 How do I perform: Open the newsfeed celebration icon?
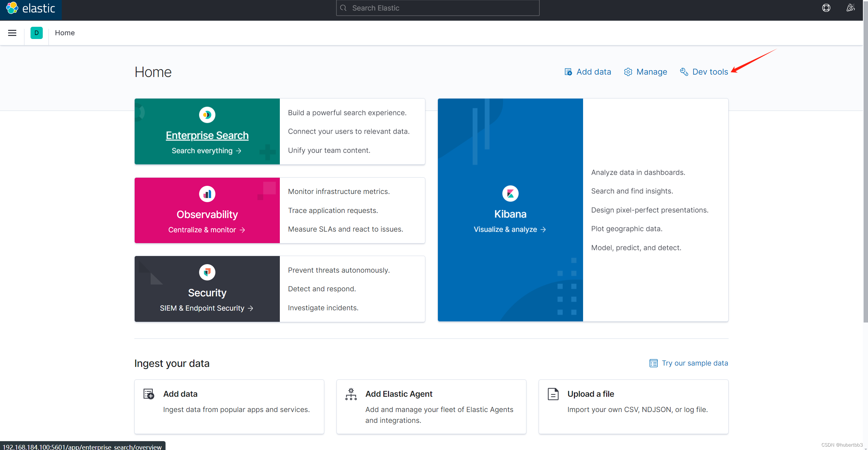click(850, 8)
